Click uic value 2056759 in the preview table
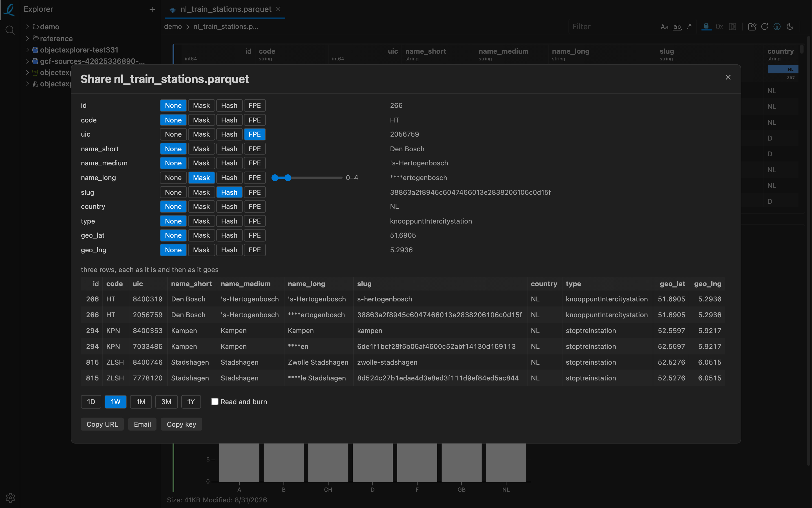This screenshot has width=812, height=508. coord(148,315)
